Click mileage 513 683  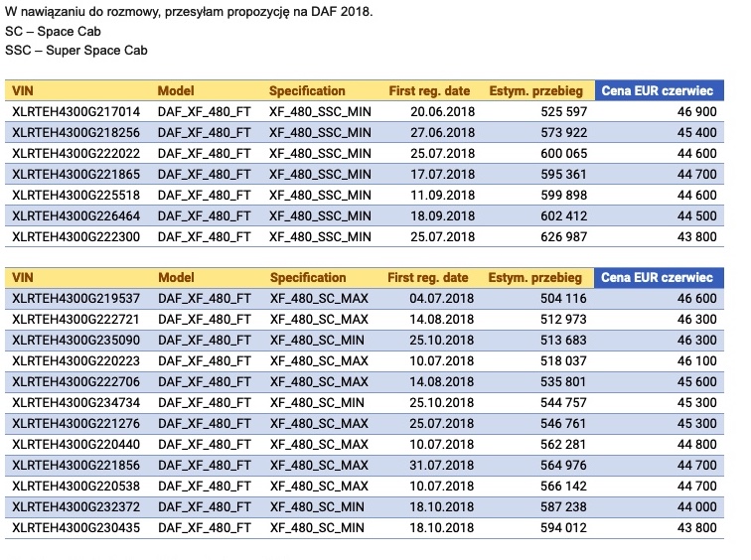tap(563, 341)
